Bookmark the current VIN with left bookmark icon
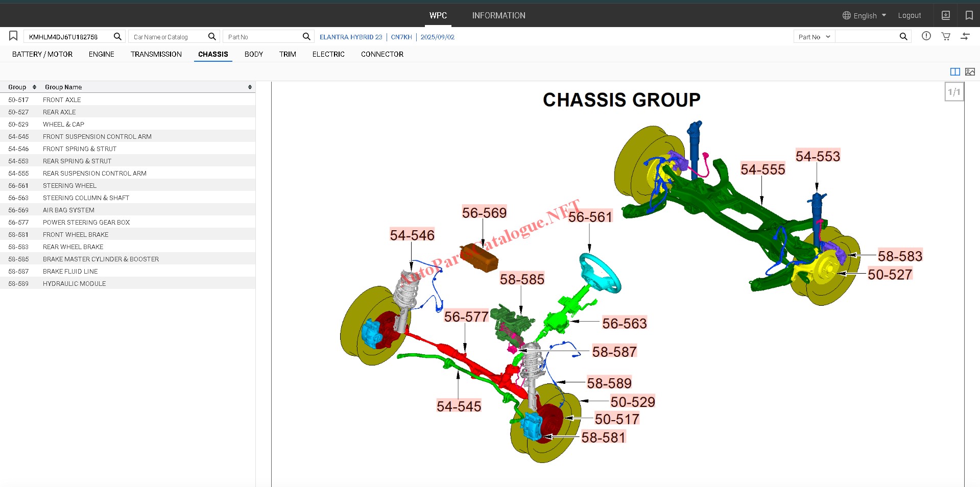 pyautogui.click(x=13, y=36)
